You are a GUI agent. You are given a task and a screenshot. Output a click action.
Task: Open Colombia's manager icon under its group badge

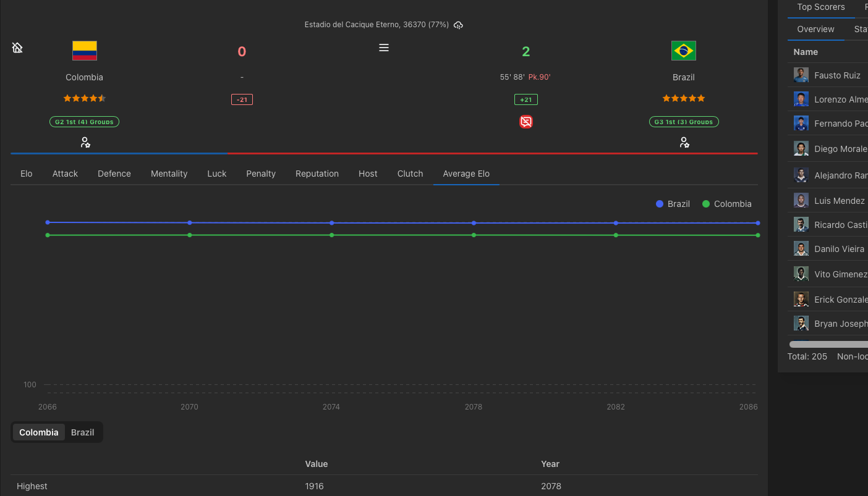(85, 143)
